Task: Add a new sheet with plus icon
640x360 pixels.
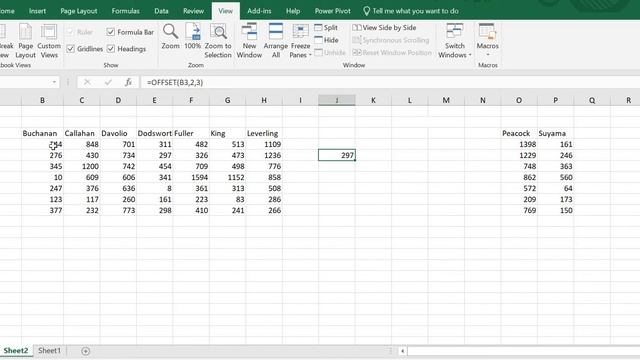Action: tap(85, 351)
